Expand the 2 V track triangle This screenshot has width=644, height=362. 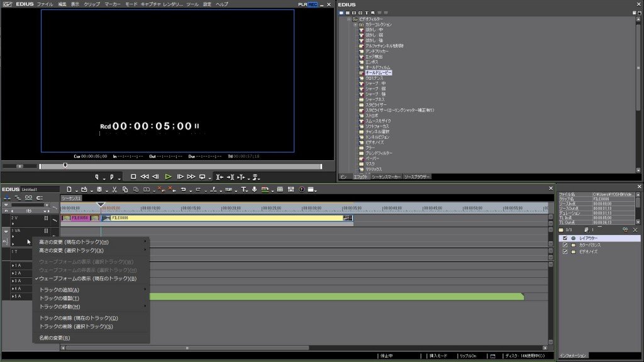[x=13, y=223]
